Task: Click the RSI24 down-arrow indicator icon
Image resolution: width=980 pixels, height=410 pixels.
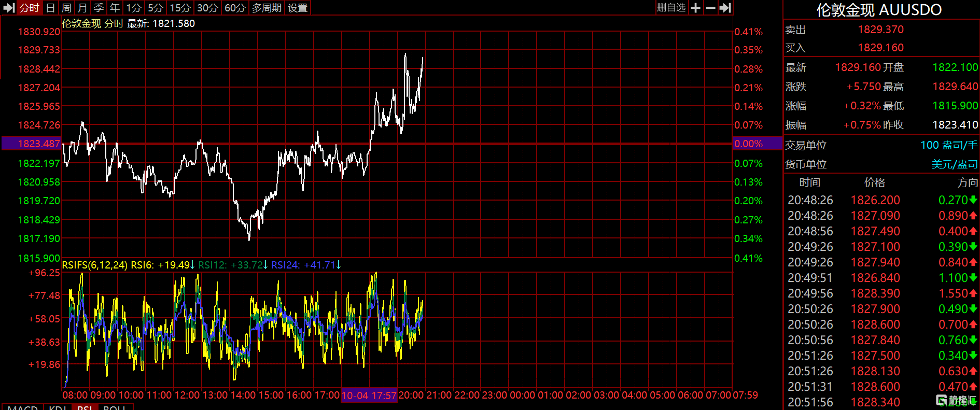Action: point(339,265)
